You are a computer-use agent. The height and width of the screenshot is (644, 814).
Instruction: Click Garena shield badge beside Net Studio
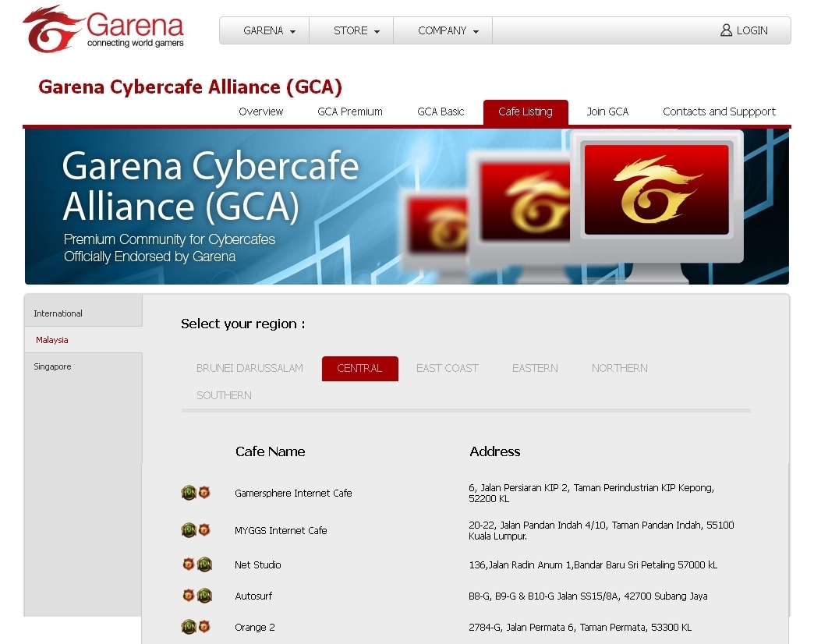coord(189,564)
